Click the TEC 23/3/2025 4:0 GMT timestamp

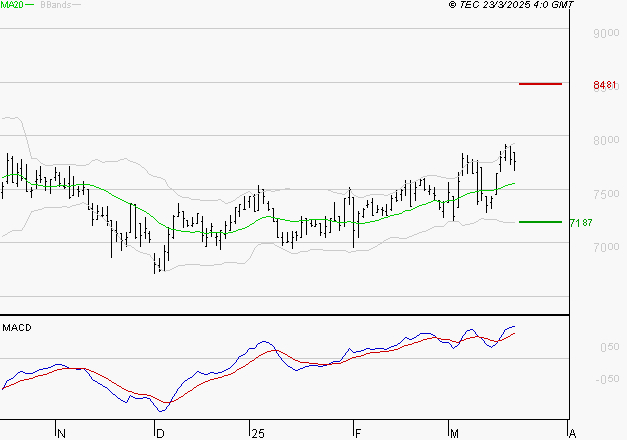(x=511, y=5)
